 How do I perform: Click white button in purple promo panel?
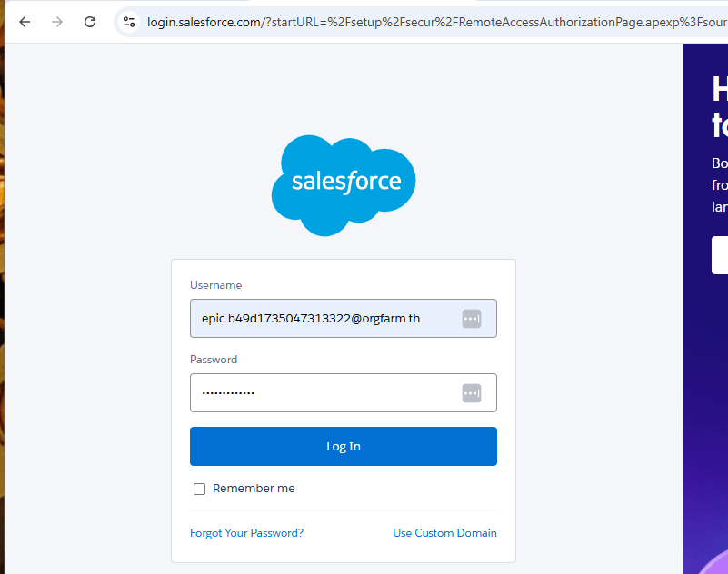(720, 255)
